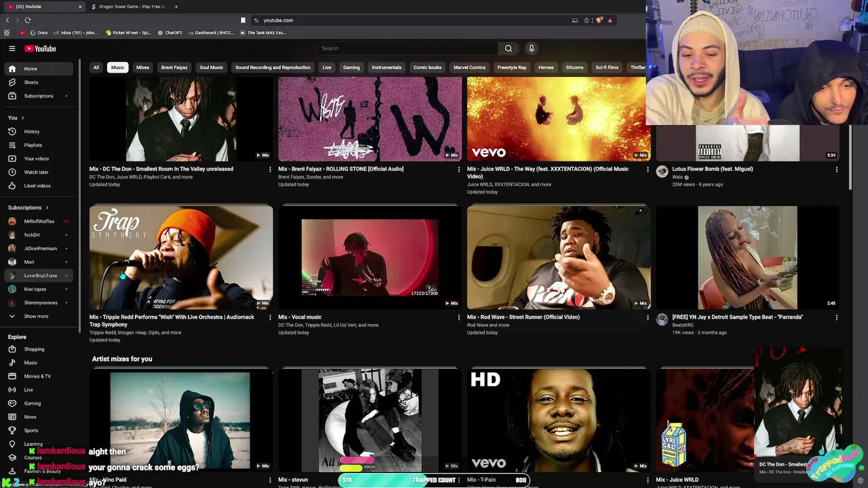This screenshot has height=488, width=868.
Task: Open the Brave shields icon
Action: 599,20
